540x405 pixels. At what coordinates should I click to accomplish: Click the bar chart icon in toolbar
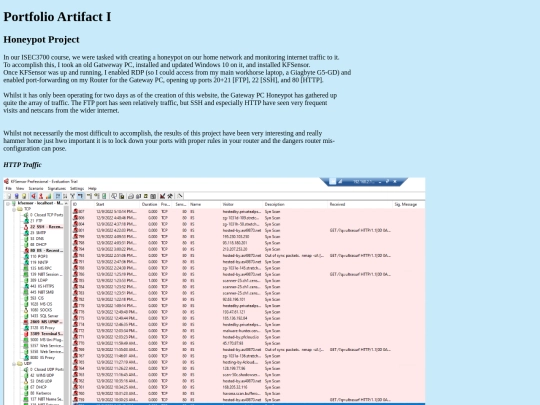[48, 196]
